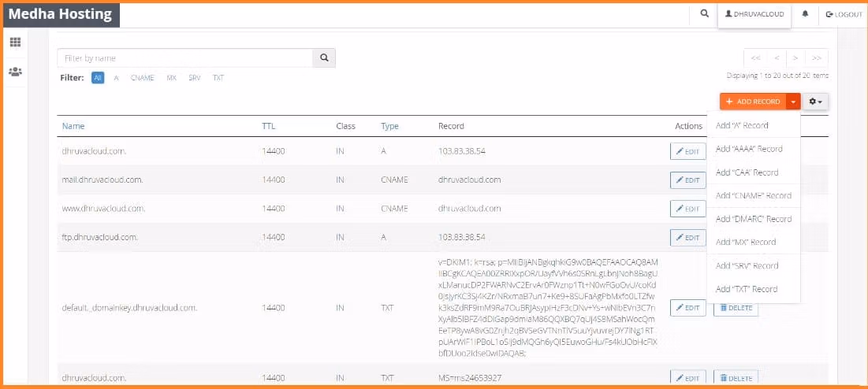Click the Filter by name input field

(x=184, y=58)
